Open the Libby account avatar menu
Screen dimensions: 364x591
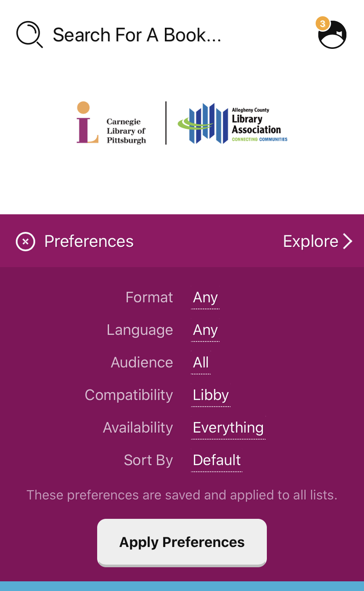pyautogui.click(x=333, y=35)
